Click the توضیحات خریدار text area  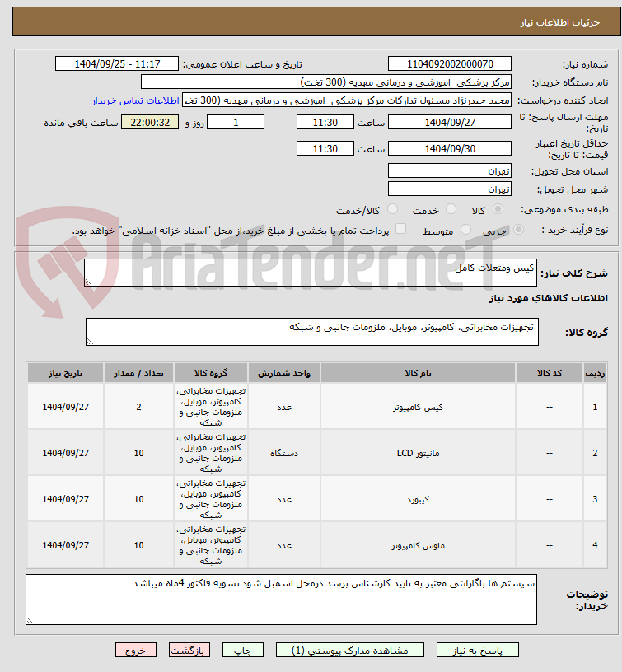[281, 600]
